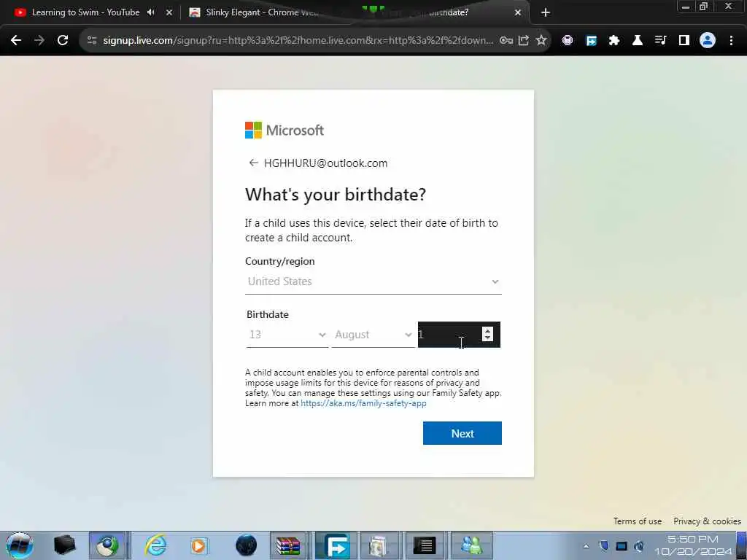747x560 pixels.
Task: Show hidden system tray icons
Action: pos(586,546)
